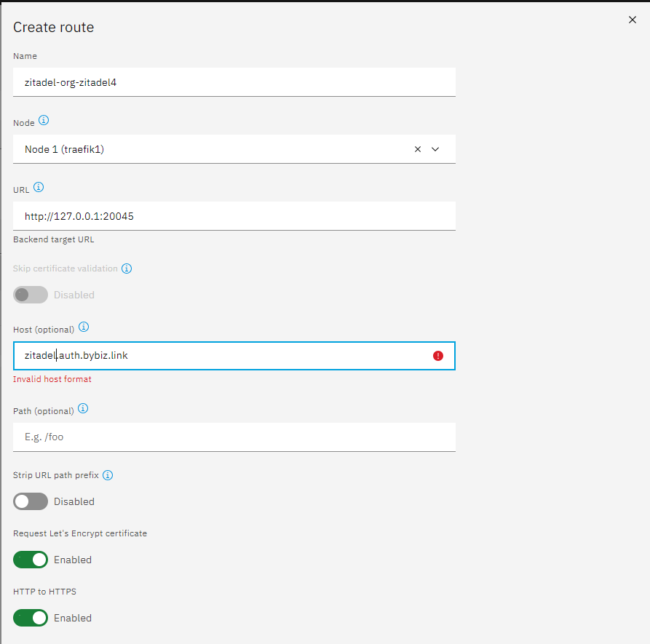650x644 pixels.
Task: Show Strip URL path prefix info
Action: 108,475
